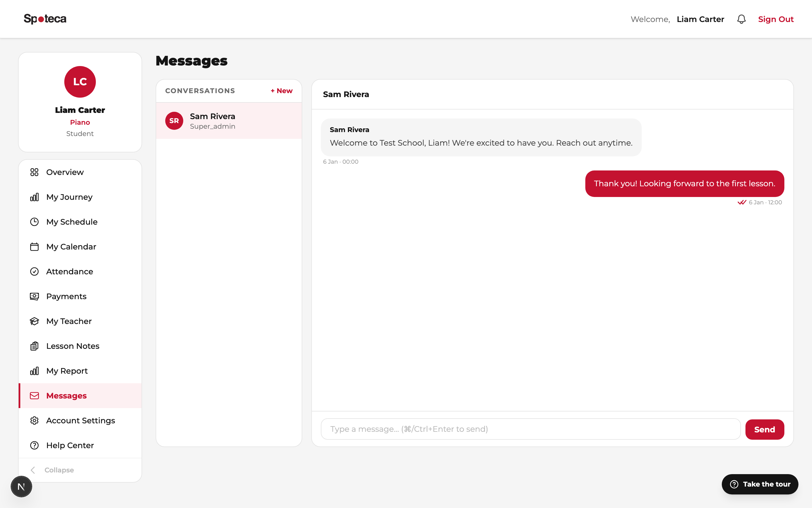Go to Payments page

pyautogui.click(x=80, y=296)
